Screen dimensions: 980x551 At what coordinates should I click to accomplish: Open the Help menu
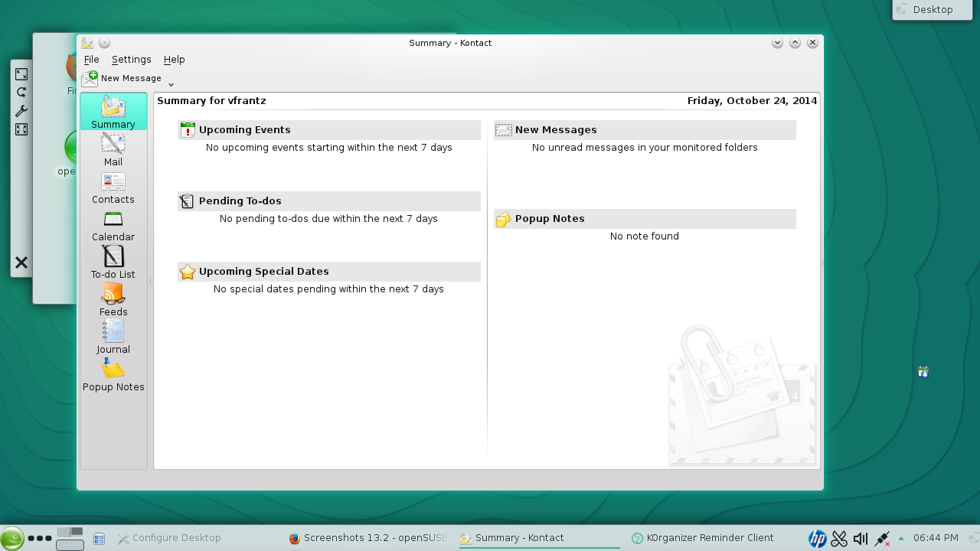click(x=175, y=60)
